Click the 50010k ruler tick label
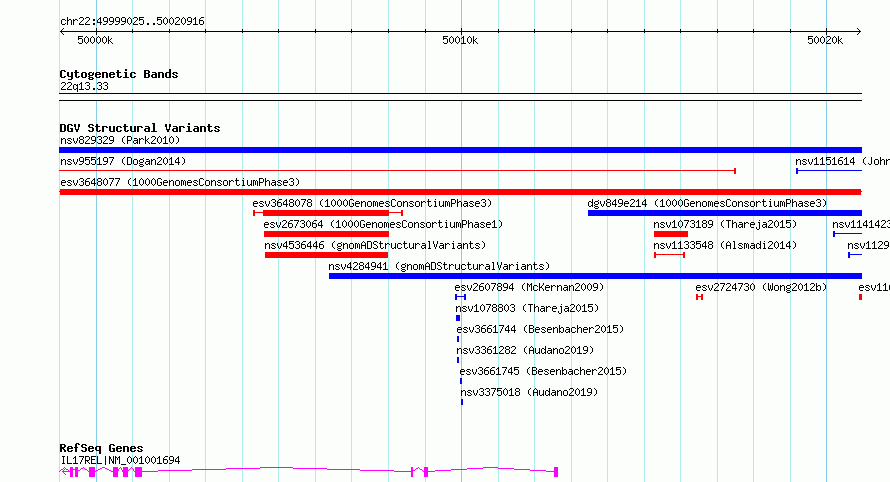The width and height of the screenshot is (890, 482). tap(460, 40)
